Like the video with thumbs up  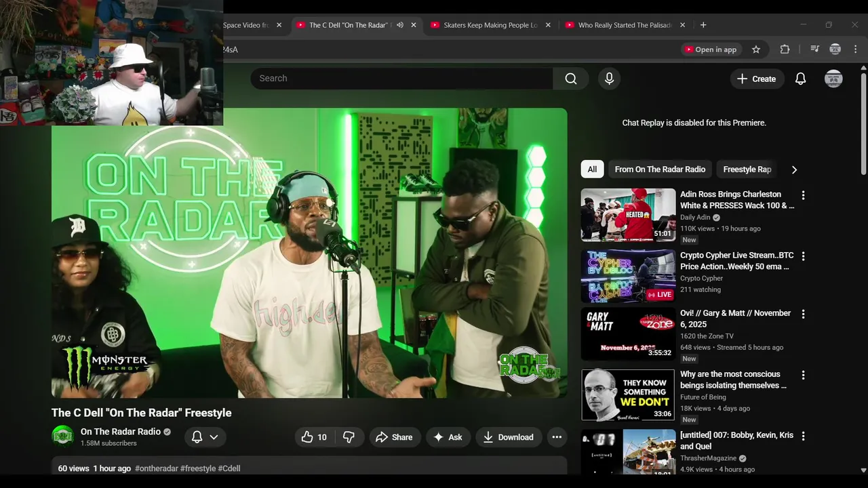[x=314, y=437]
